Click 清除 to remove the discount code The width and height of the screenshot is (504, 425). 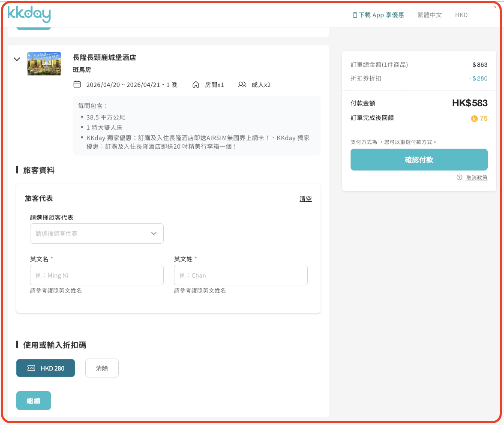pos(102,368)
